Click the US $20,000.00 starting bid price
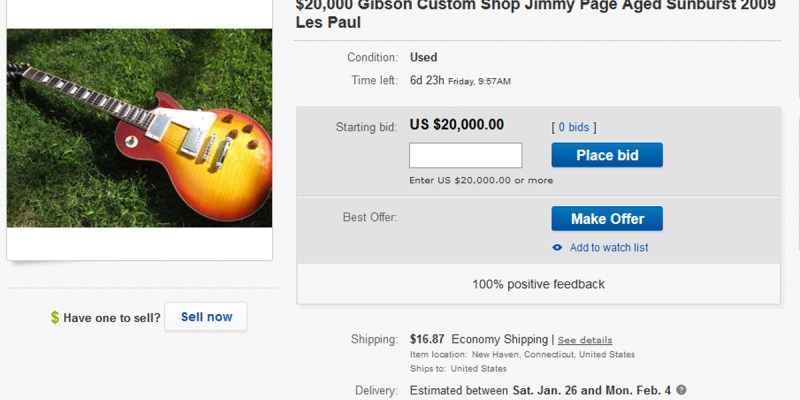Image resolution: width=800 pixels, height=400 pixels. point(457,125)
